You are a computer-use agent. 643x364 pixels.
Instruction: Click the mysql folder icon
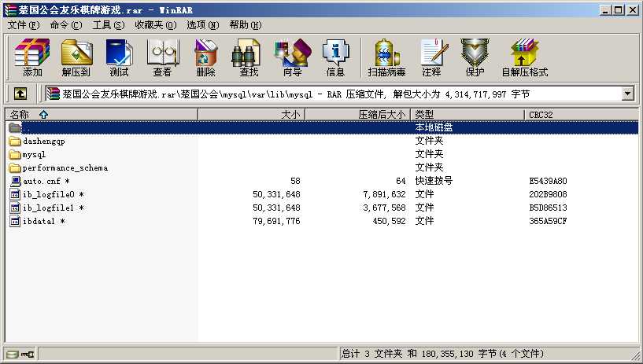click(x=15, y=155)
